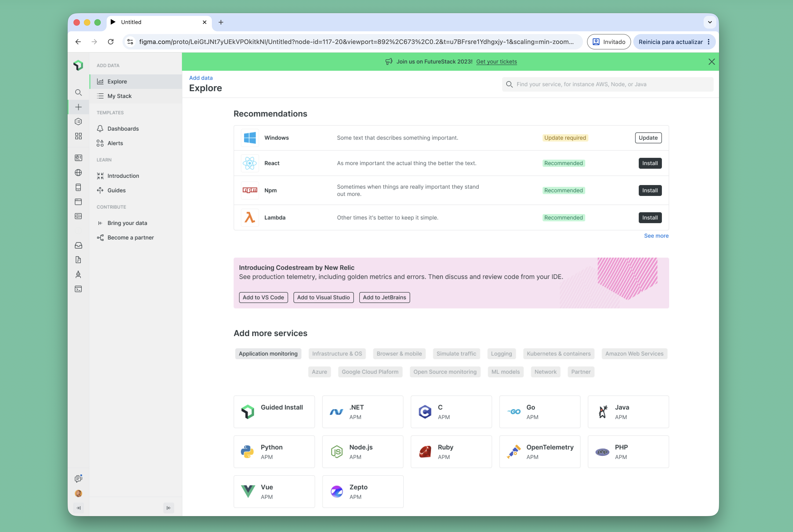Open the mobile device icon in rail
The width and height of the screenshot is (793, 532).
click(78, 187)
